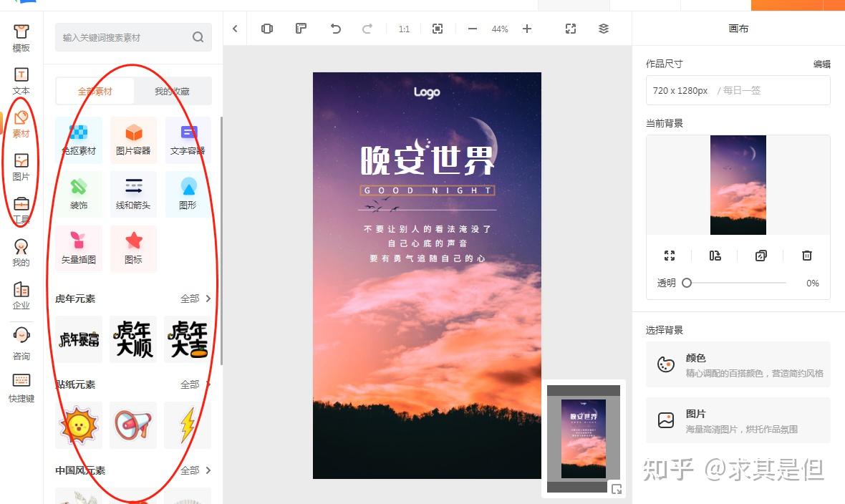Zoom out with the minus button
The height and width of the screenshot is (504, 845).
473,29
